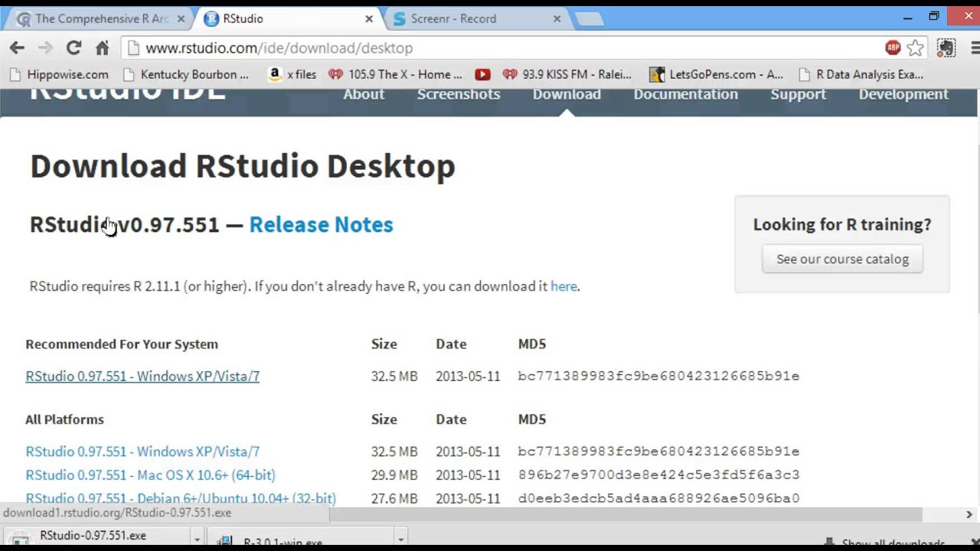
Task: Download RStudio Debian 6+/Ubuntu 10.04+ 32-bit
Action: tap(181, 498)
